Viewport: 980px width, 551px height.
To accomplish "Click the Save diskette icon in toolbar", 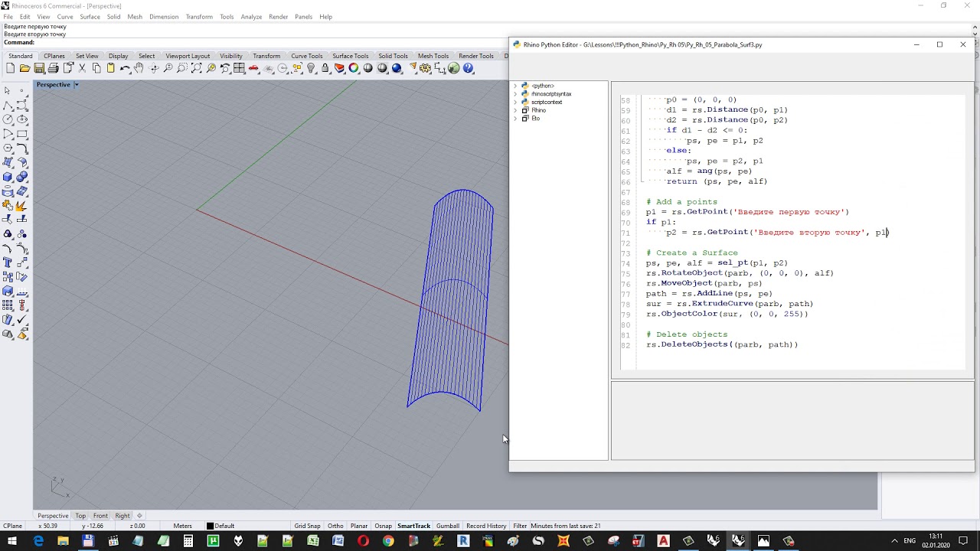I will point(39,68).
